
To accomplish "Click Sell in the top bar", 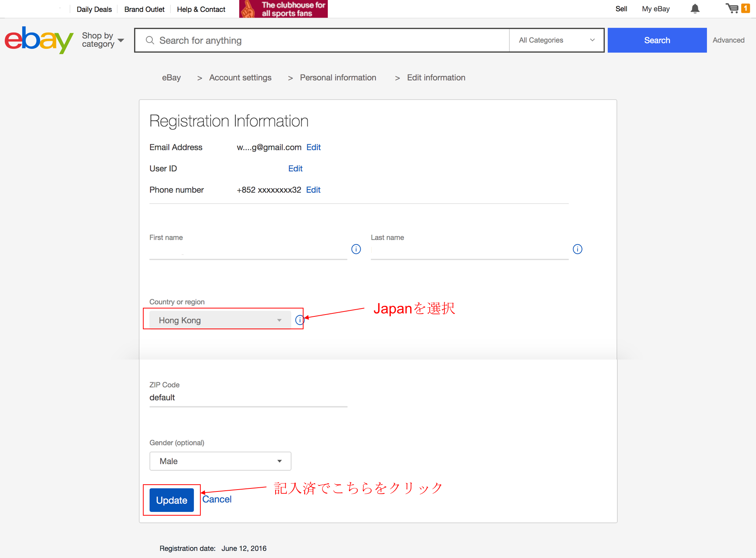I will point(621,9).
